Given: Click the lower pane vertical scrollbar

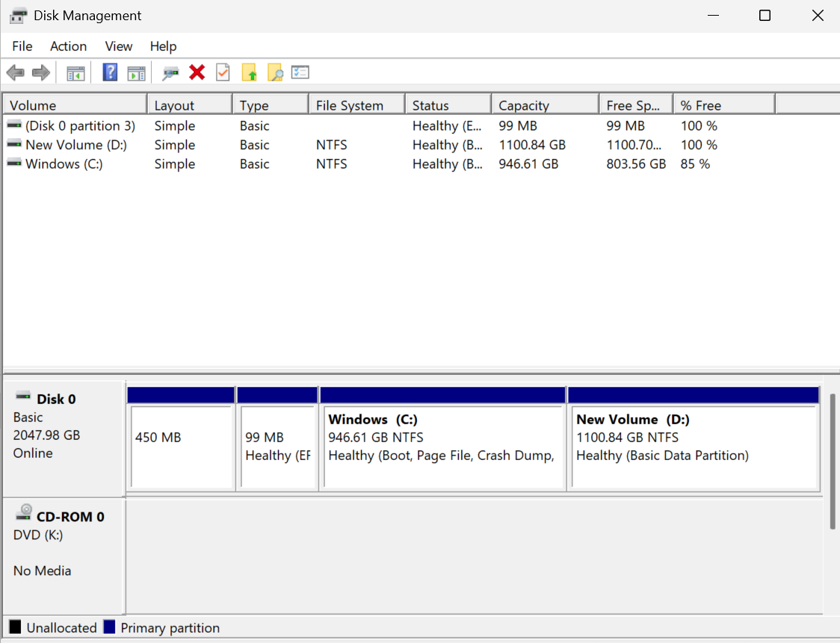Looking at the screenshot, I should coord(832,462).
